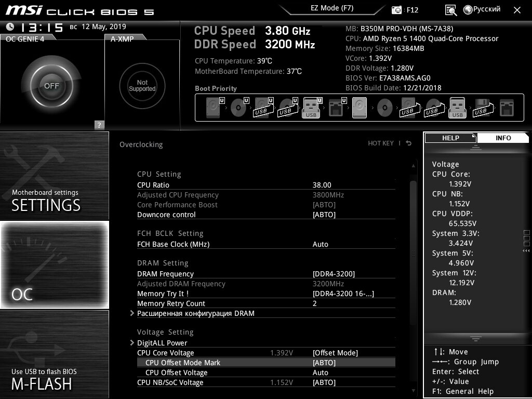
Task: Select the UEFI network boot device icon
Action: (337, 108)
